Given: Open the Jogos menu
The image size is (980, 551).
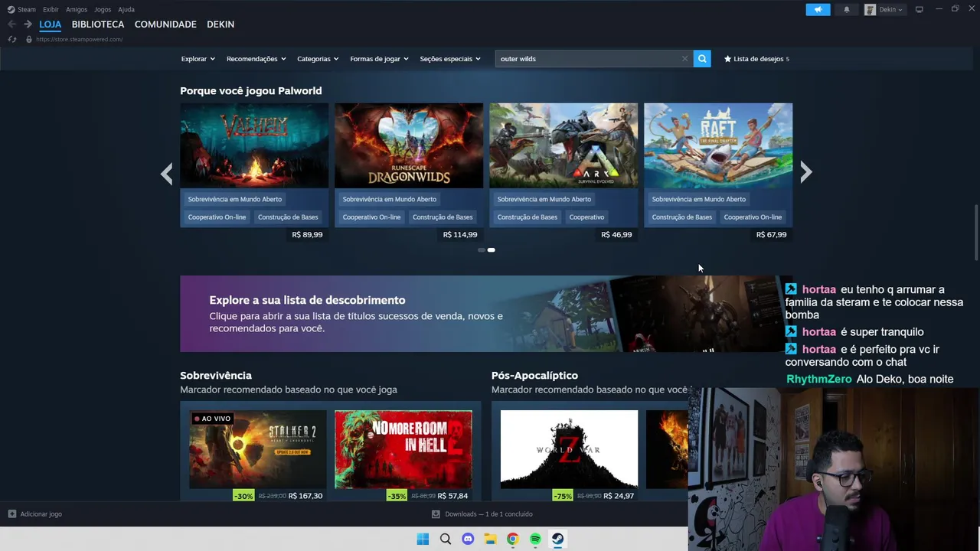Looking at the screenshot, I should pos(103,9).
